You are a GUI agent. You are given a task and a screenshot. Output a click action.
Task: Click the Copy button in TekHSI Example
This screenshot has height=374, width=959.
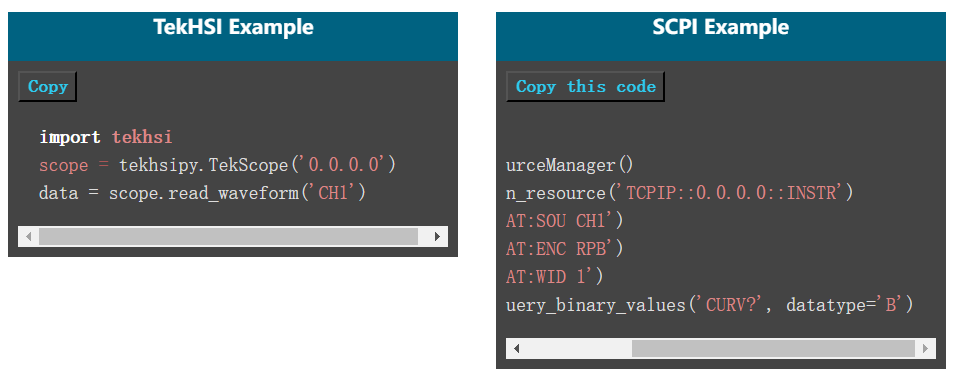click(x=47, y=87)
